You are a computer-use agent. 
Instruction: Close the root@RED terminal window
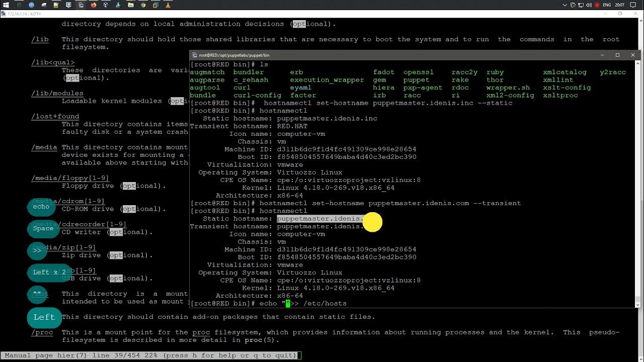(632, 55)
